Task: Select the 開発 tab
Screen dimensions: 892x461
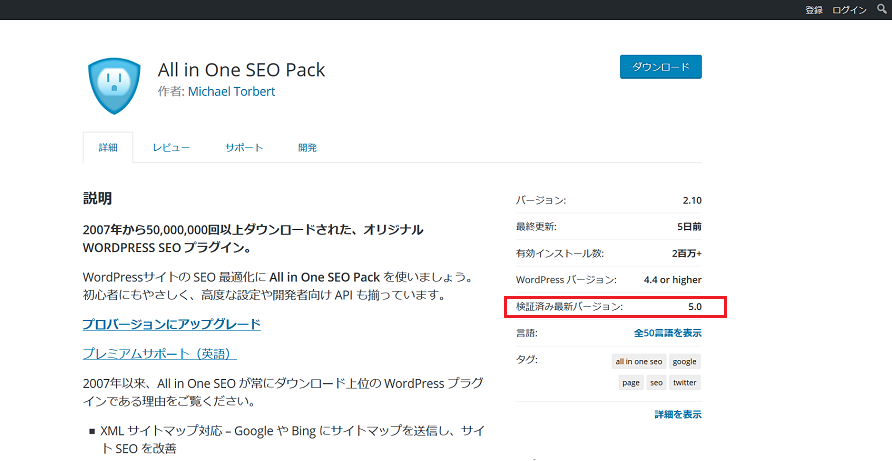Action: pos(307,147)
